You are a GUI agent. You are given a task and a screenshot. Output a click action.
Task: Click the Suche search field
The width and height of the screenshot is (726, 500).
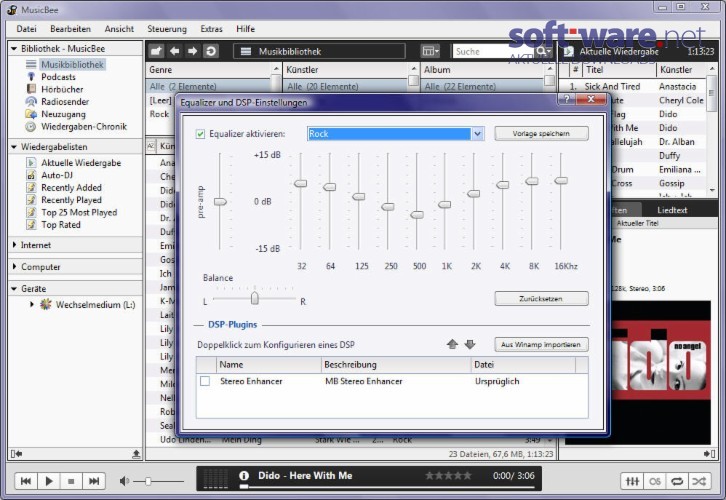[x=494, y=51]
